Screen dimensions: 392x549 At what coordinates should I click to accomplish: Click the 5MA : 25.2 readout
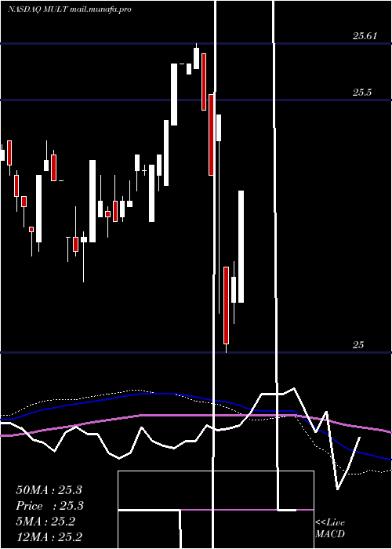click(x=45, y=522)
